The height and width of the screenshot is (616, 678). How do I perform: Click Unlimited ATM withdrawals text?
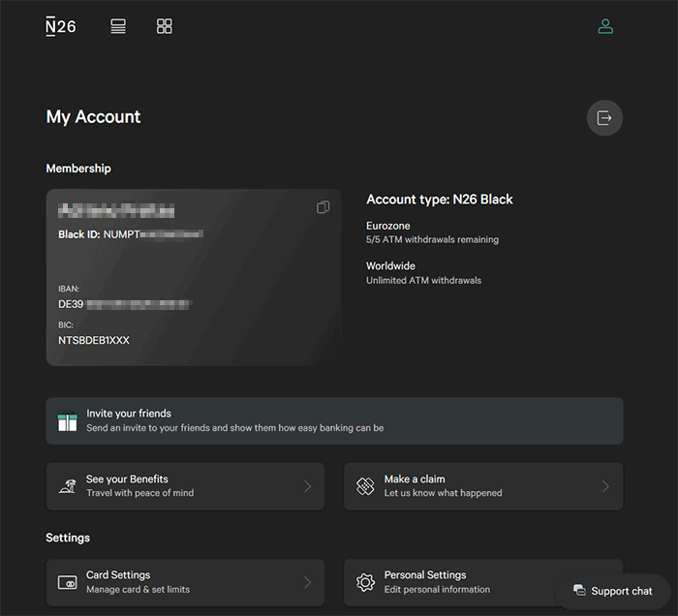[x=423, y=281]
